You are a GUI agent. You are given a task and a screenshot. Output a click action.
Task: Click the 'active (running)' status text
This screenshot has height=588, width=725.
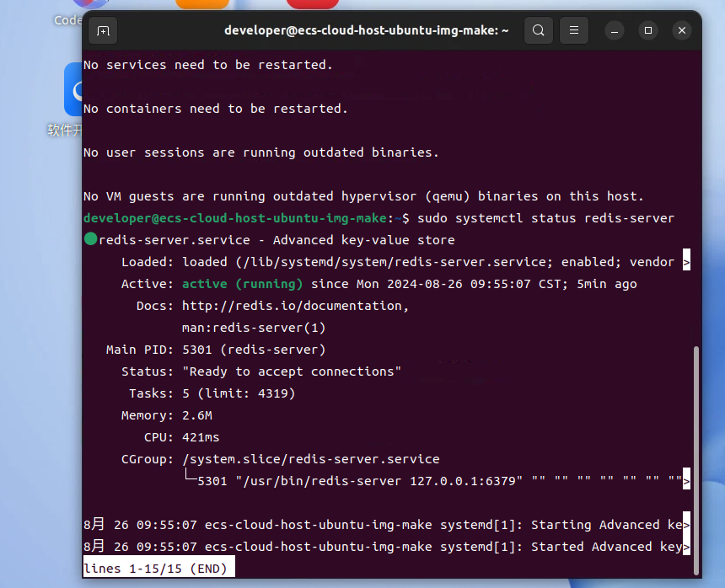(243, 284)
